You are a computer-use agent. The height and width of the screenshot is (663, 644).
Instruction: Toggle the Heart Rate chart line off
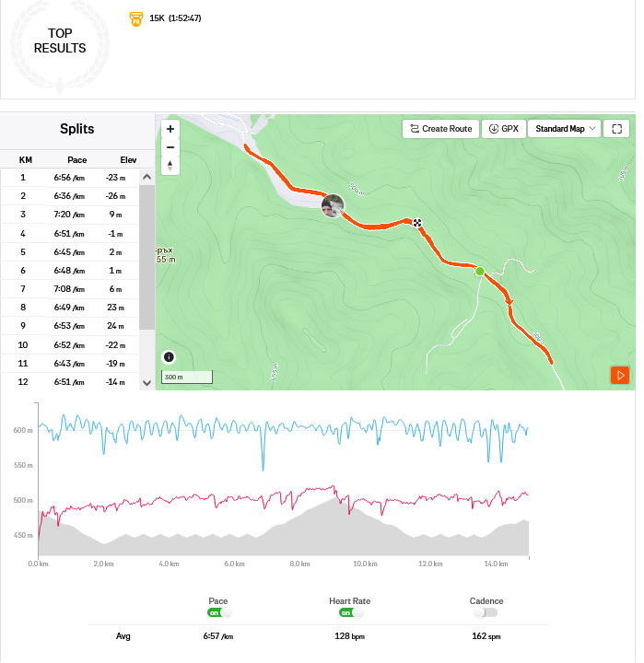350,612
